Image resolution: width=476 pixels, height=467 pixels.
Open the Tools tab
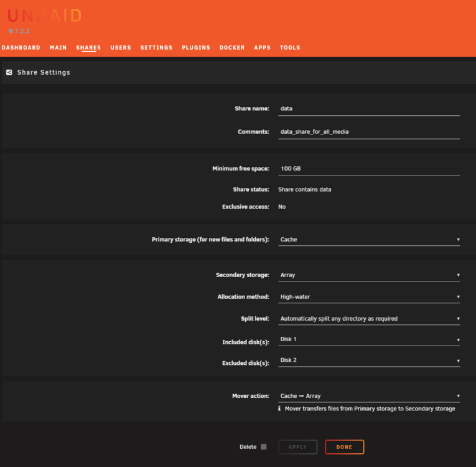coord(290,48)
